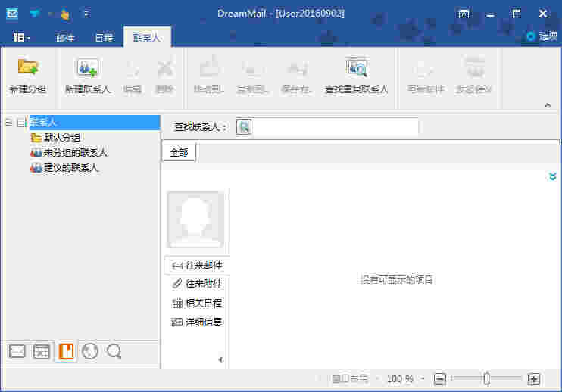Click the zoom slider handle
The height and width of the screenshot is (392, 562).
[x=486, y=378]
